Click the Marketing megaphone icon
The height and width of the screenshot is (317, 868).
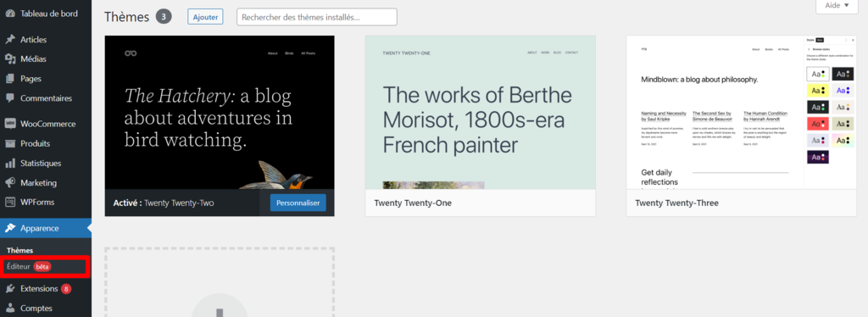tap(9, 182)
